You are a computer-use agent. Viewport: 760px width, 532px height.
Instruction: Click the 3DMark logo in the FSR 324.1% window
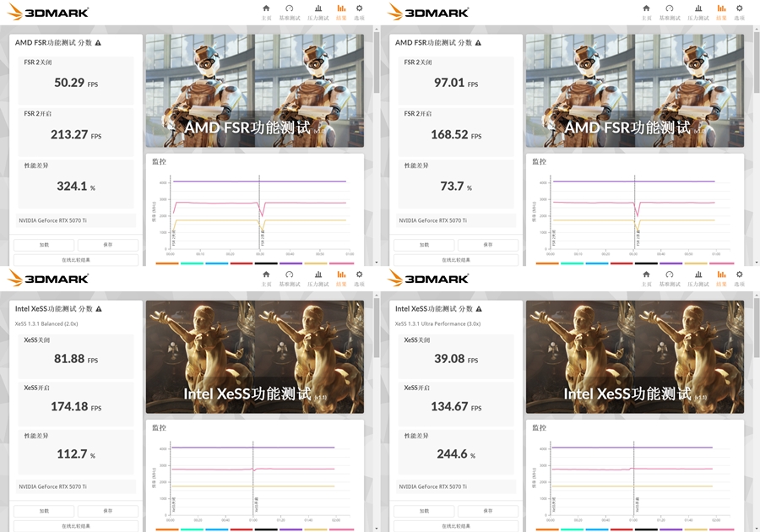(48, 12)
